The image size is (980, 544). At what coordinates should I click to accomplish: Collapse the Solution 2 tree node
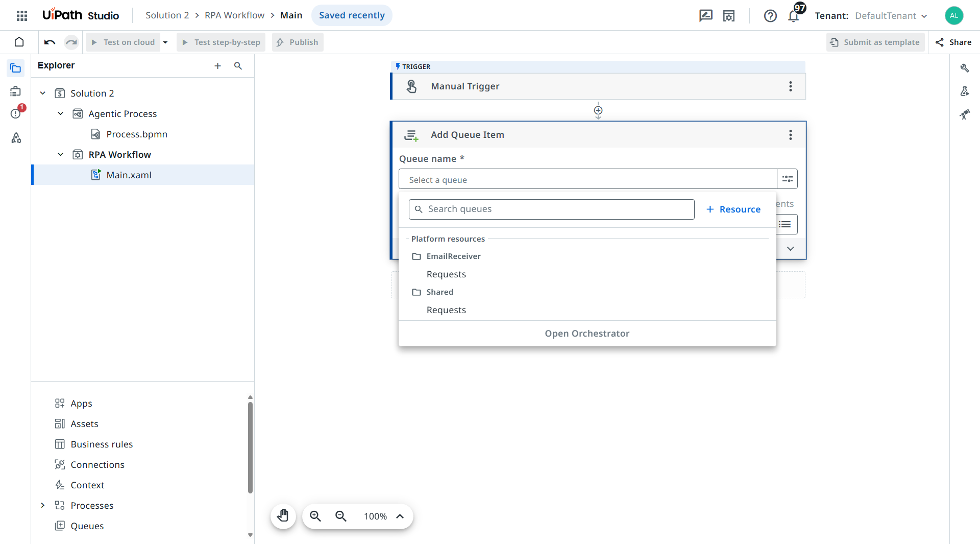[43, 93]
